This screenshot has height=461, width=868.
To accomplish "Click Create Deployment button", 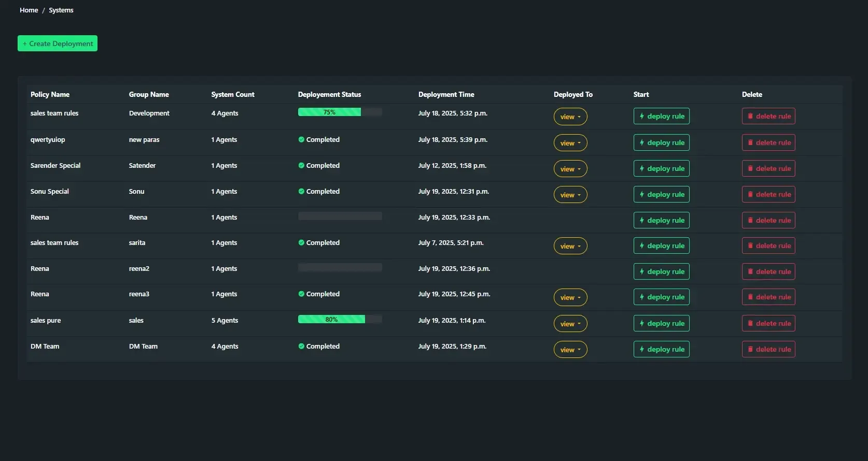I will [58, 44].
